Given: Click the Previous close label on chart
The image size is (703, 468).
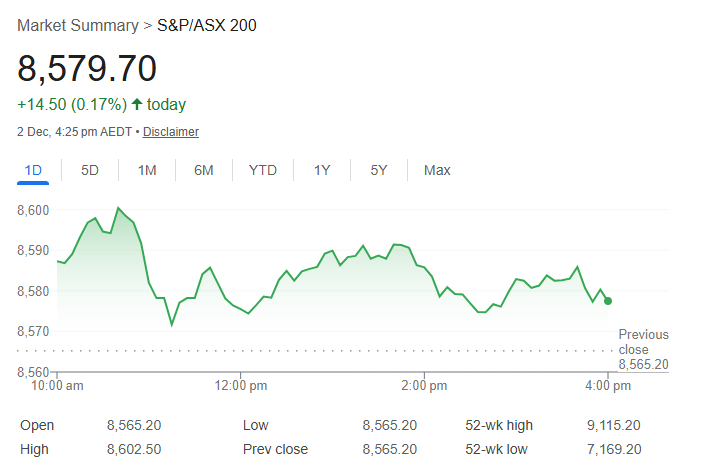Looking at the screenshot, I should click(643, 342).
